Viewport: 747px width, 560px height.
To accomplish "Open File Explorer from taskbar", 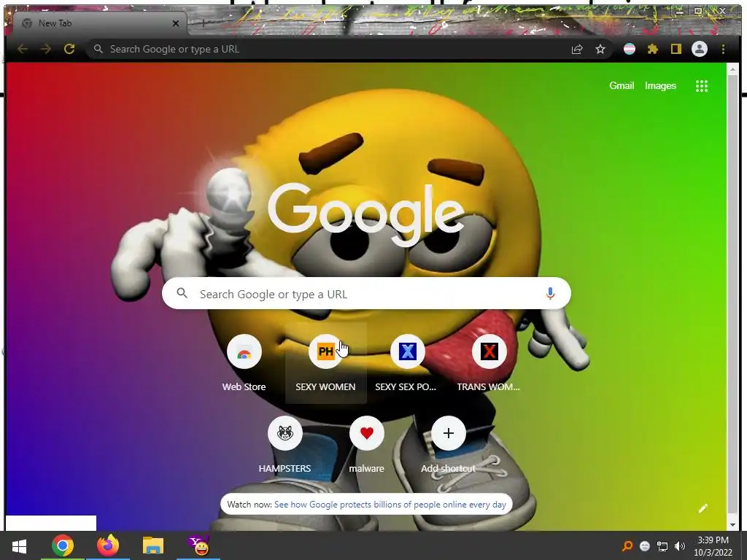I will 153,545.
